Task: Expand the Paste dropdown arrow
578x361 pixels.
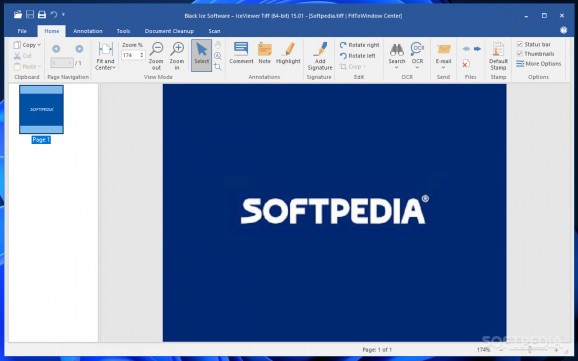Action: [x=39, y=67]
